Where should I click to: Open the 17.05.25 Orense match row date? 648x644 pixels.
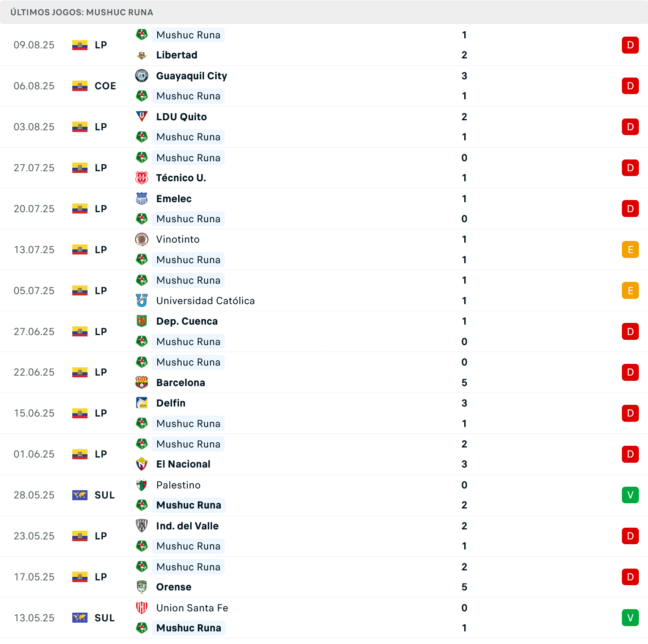pyautogui.click(x=34, y=577)
